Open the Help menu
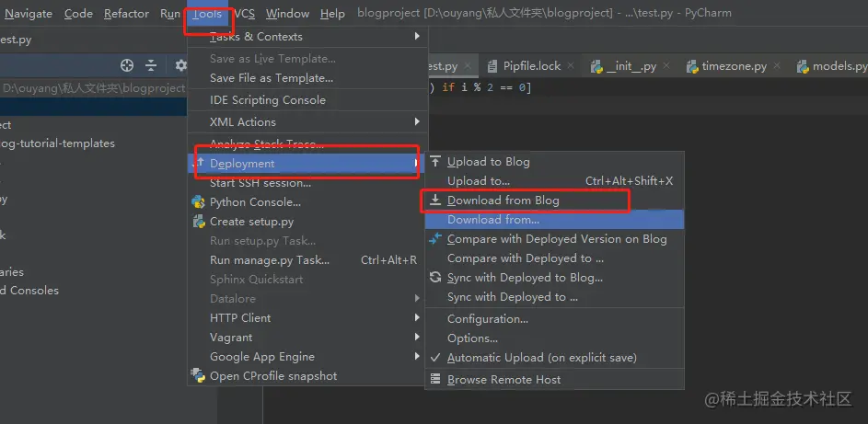This screenshot has width=868, height=424. click(332, 13)
